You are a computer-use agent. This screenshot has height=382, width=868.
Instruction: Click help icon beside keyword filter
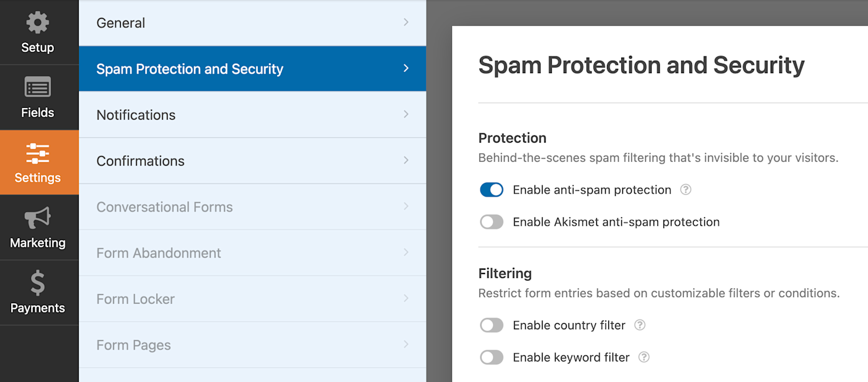pyautogui.click(x=644, y=357)
